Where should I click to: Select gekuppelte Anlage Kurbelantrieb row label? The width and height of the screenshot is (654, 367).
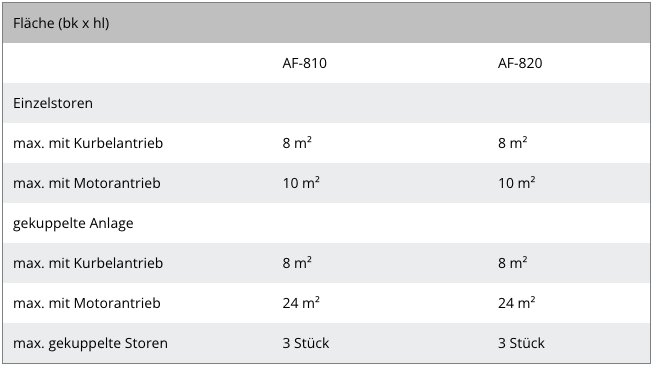[x=88, y=263]
